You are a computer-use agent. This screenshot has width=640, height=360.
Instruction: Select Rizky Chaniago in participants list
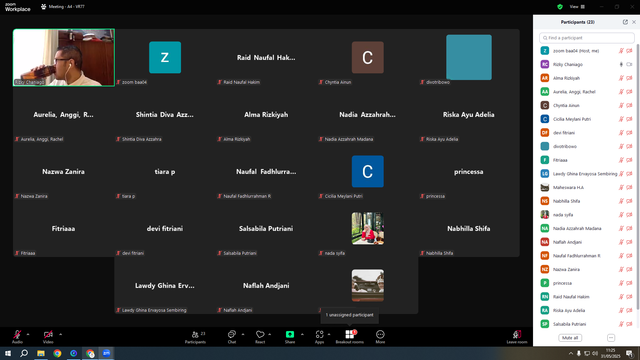coord(587,64)
